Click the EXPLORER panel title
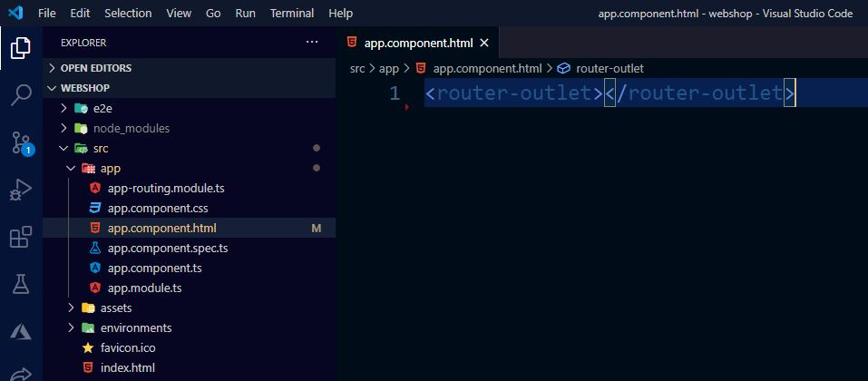 click(83, 43)
